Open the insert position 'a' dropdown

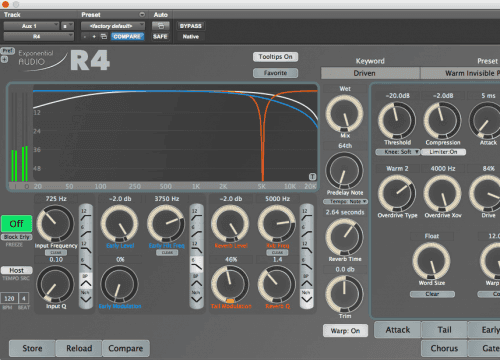67,26
